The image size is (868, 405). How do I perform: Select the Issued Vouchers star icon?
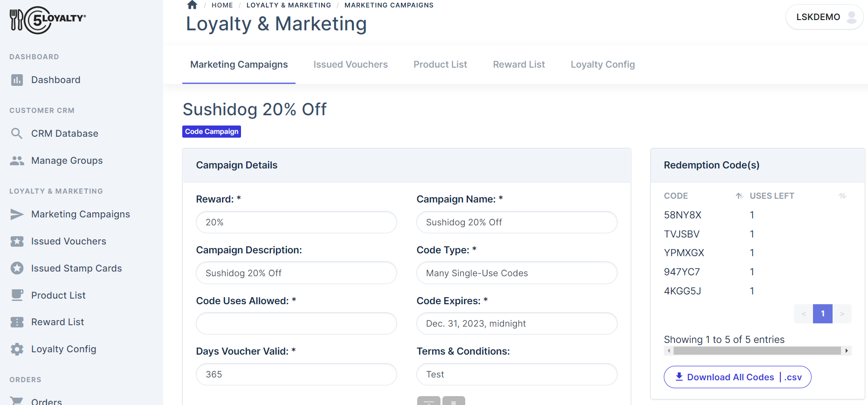click(17, 241)
